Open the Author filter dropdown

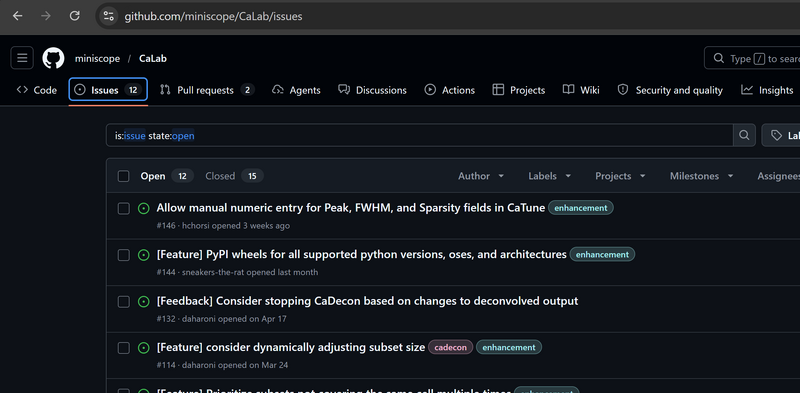coord(481,176)
